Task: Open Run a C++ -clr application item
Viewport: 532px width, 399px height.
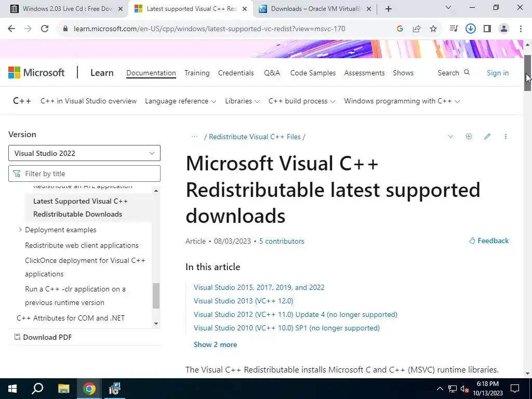Action: point(75,296)
